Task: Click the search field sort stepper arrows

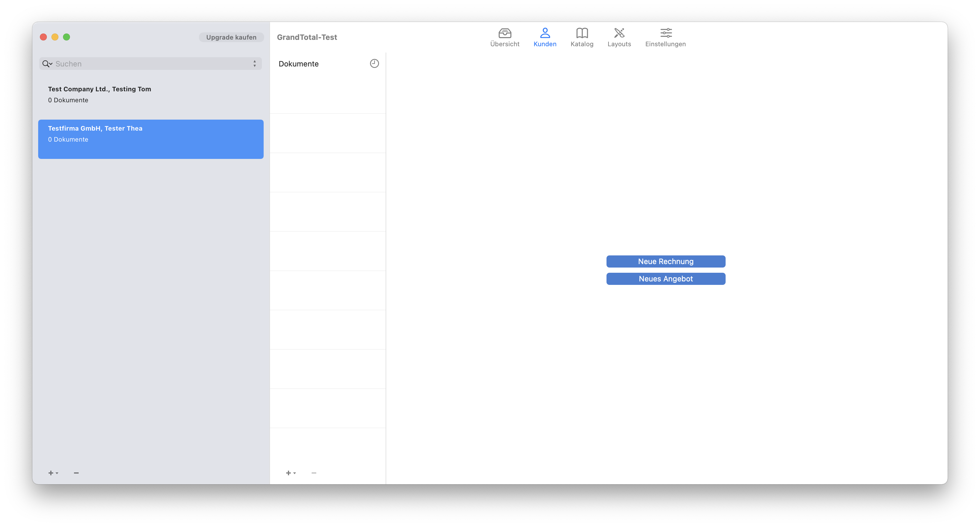Action: pyautogui.click(x=254, y=64)
